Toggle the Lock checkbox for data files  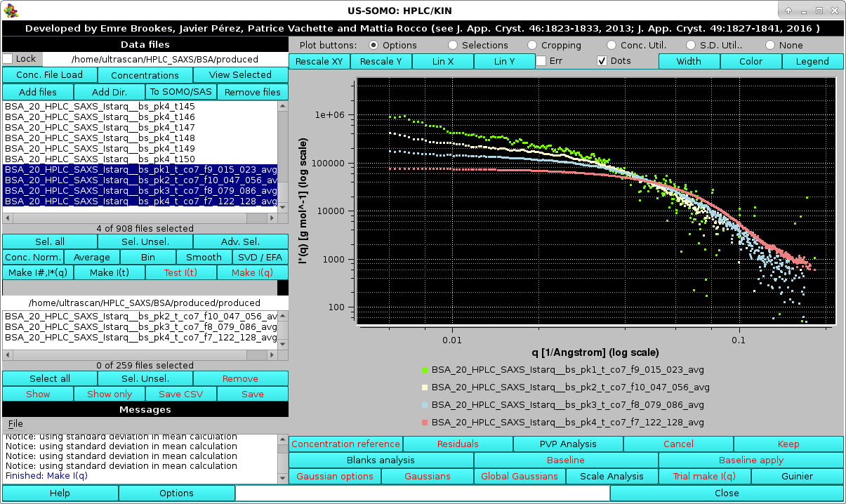coord(8,58)
